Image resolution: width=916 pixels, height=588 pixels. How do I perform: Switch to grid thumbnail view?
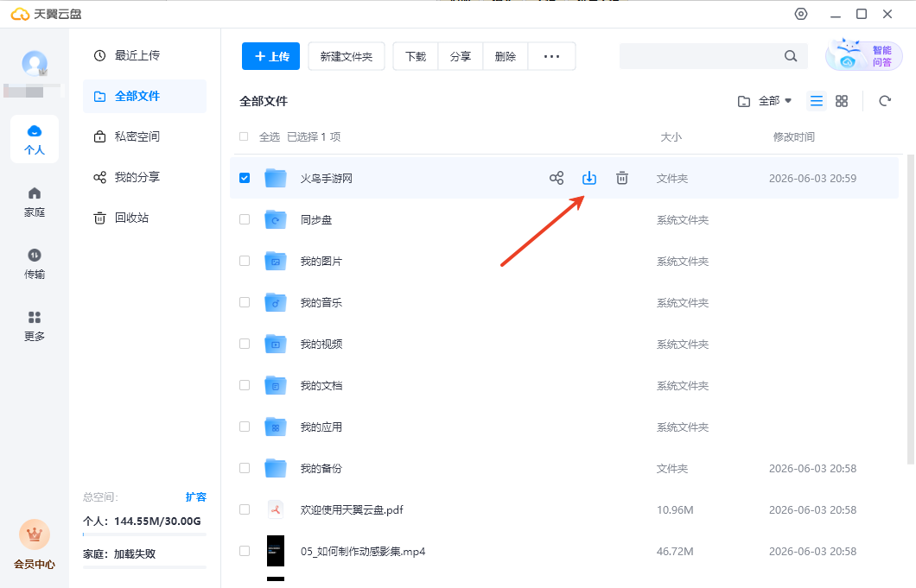pos(841,101)
